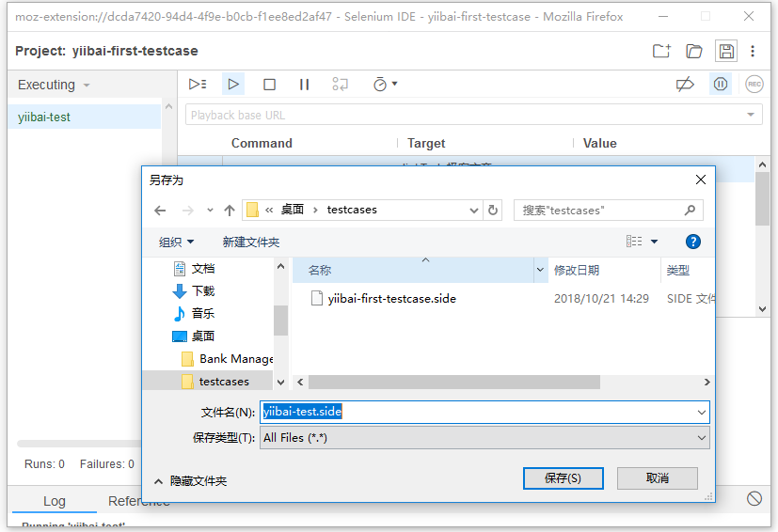
Task: Expand address bar history dropdown
Action: tap(474, 211)
